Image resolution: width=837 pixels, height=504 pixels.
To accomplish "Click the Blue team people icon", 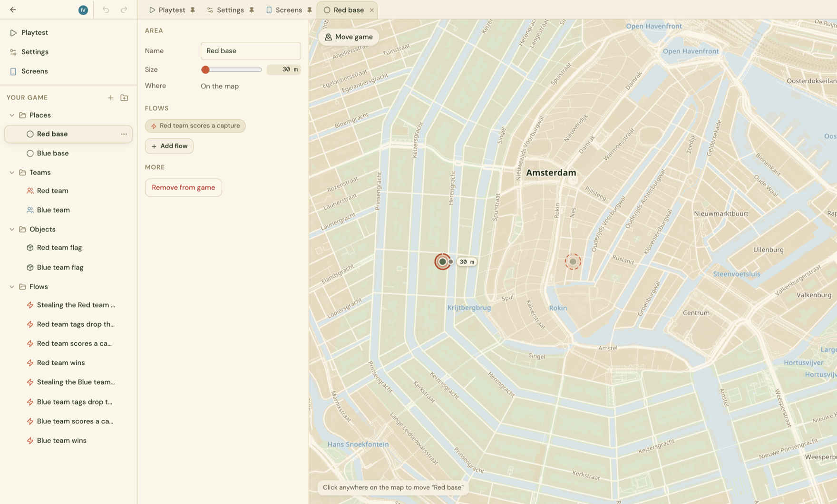I will click(30, 210).
